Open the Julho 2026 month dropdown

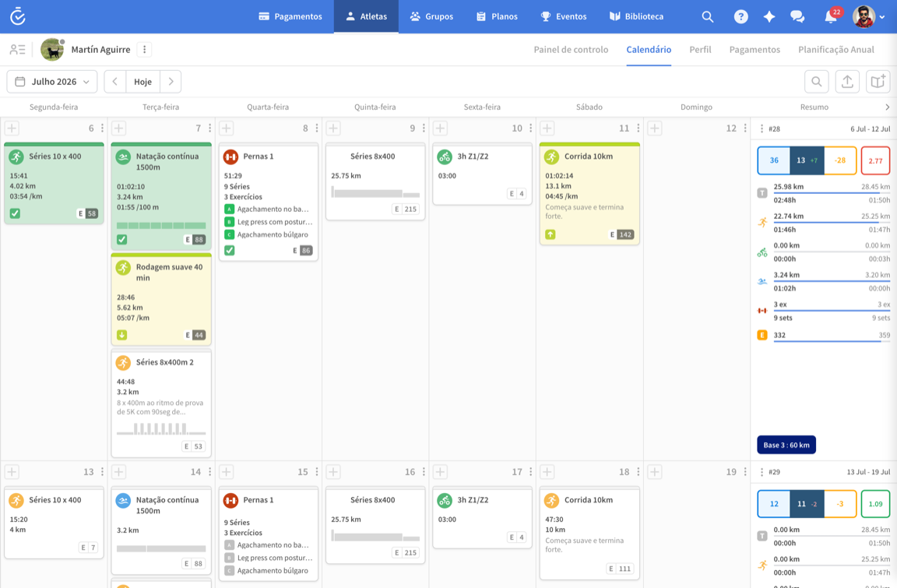pos(52,82)
